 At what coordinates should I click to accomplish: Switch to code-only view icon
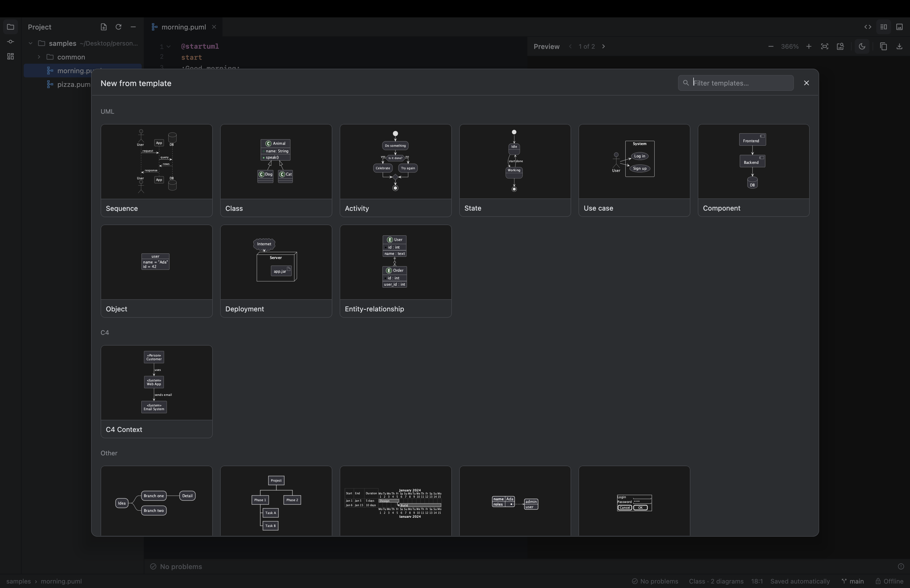pos(868,27)
